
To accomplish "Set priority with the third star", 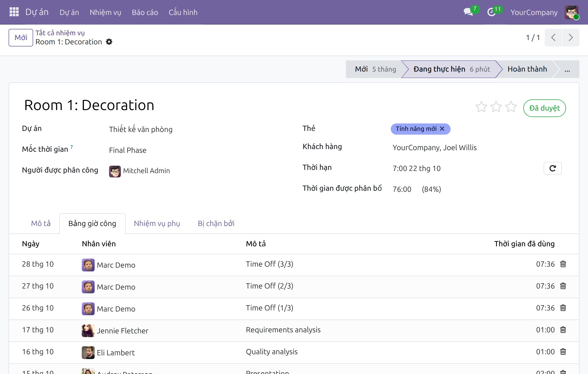I will click(511, 107).
